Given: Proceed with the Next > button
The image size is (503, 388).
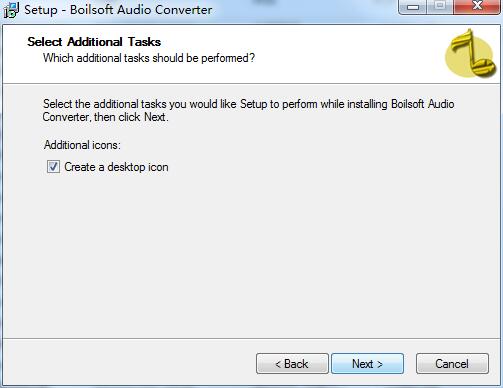Looking at the screenshot, I should pos(367,364).
